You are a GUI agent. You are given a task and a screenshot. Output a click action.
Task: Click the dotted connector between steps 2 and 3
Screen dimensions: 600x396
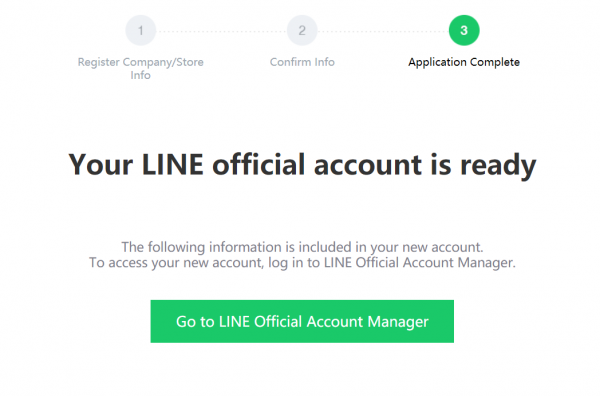click(x=383, y=31)
